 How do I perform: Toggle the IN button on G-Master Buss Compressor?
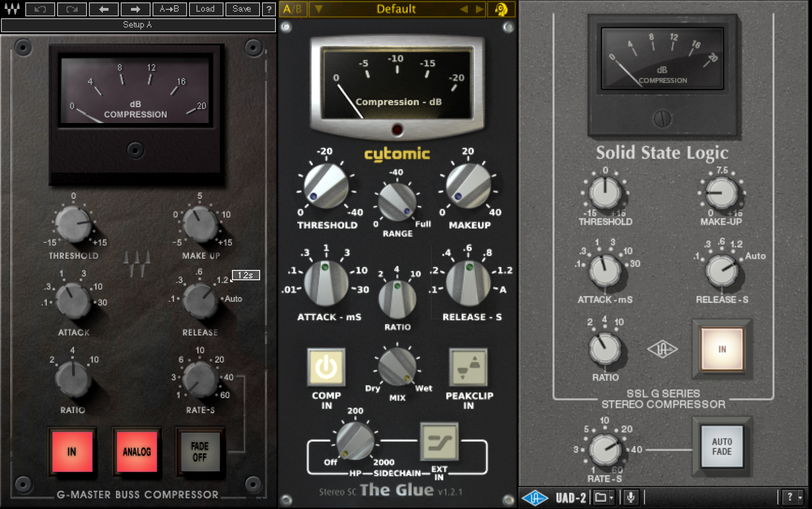(72, 451)
